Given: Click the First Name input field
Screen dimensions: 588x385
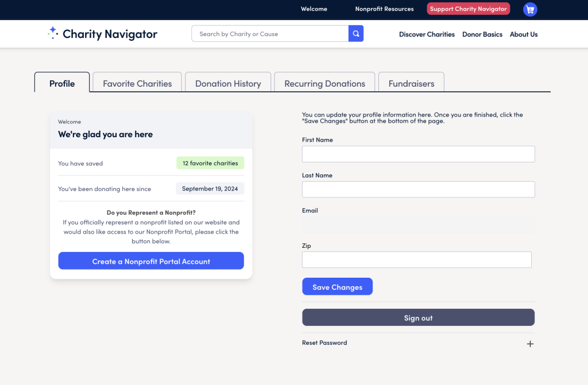Looking at the screenshot, I should click(x=418, y=154).
